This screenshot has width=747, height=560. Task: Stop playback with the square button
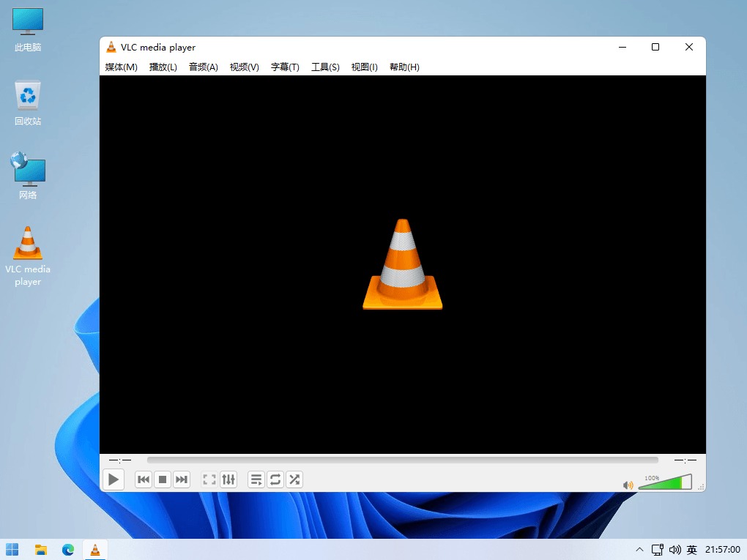163,479
